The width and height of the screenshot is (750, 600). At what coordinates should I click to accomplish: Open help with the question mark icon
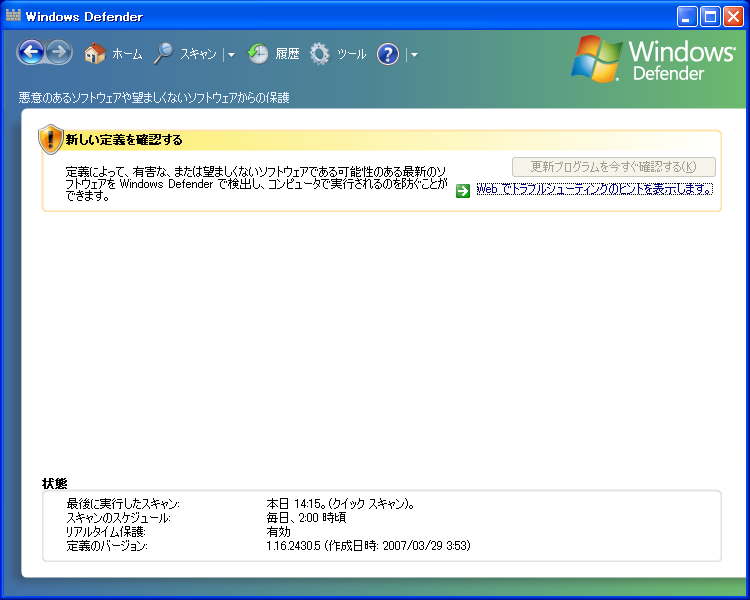click(x=388, y=54)
